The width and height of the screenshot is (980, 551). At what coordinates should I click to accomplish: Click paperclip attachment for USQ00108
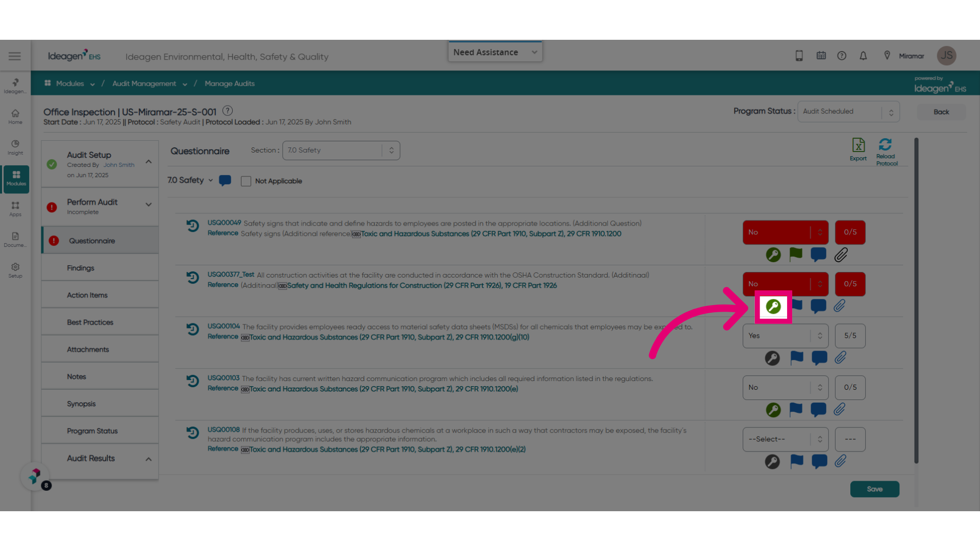[x=841, y=461]
